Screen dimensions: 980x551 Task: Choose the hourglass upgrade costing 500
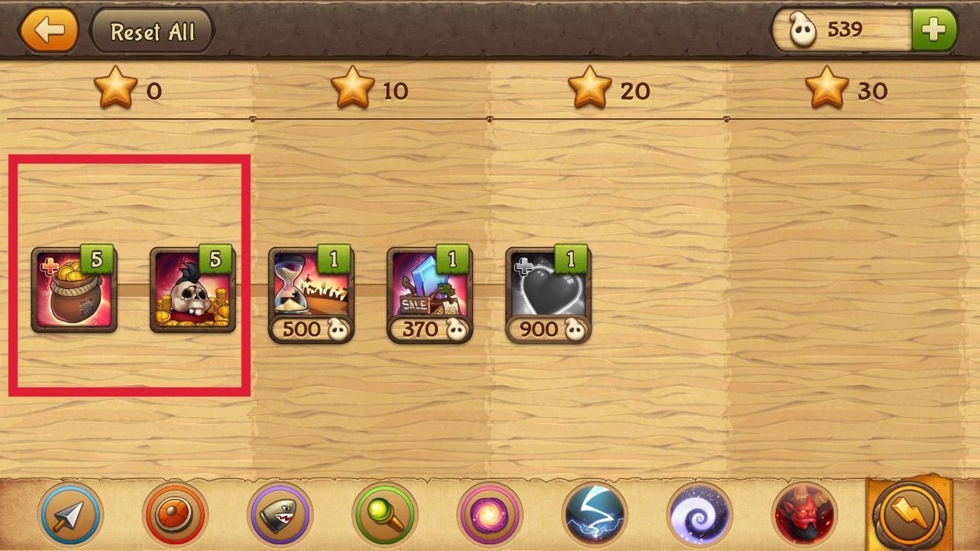tap(311, 293)
